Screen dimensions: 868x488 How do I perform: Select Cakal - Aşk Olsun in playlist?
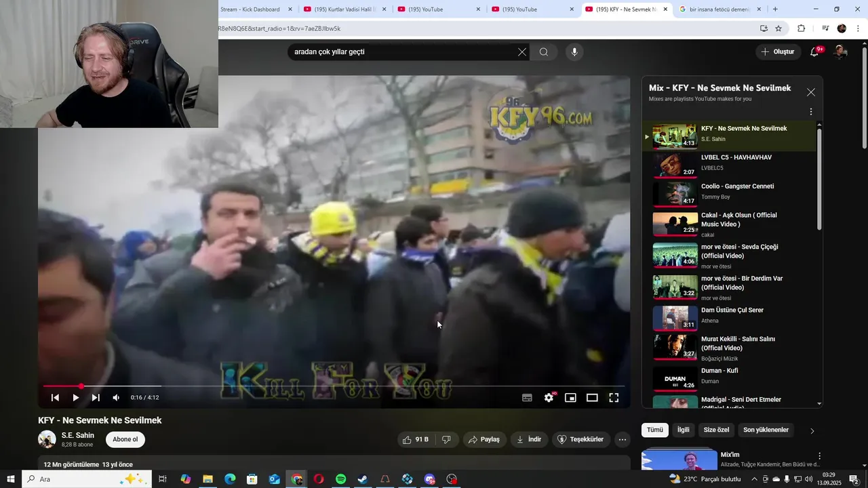pyautogui.click(x=730, y=224)
